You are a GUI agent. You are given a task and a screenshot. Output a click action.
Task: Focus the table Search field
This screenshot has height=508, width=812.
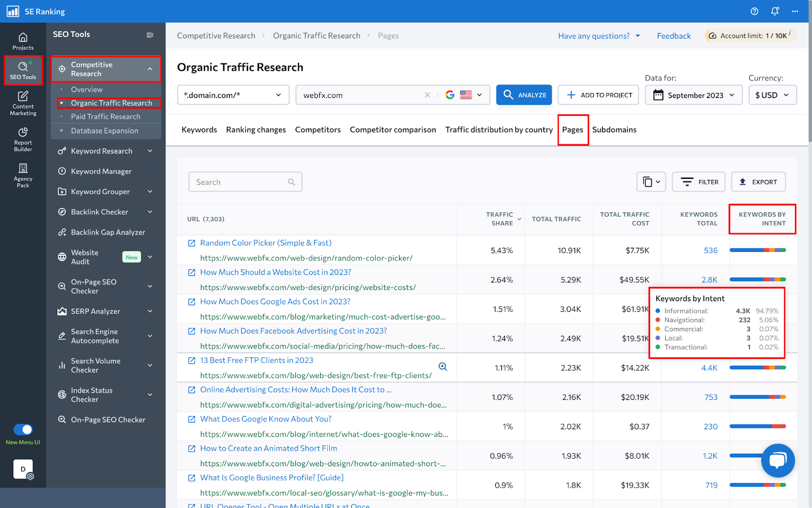click(x=245, y=182)
